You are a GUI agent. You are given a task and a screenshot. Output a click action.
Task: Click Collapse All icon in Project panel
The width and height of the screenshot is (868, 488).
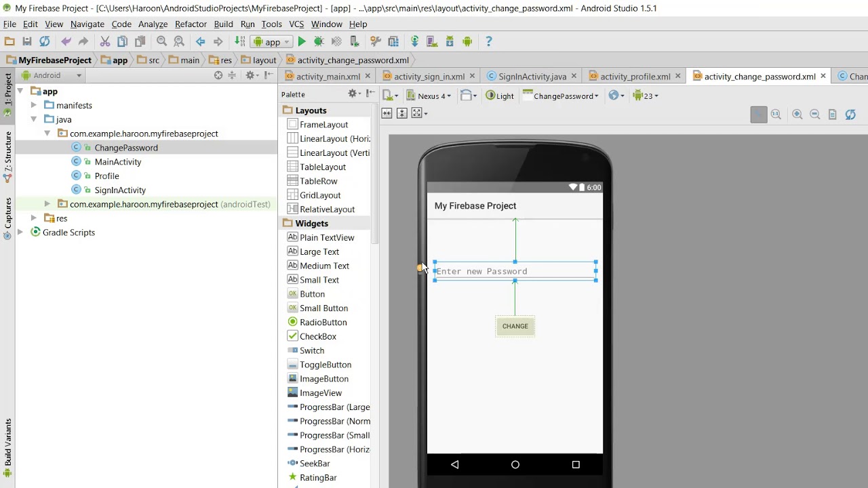click(x=232, y=75)
